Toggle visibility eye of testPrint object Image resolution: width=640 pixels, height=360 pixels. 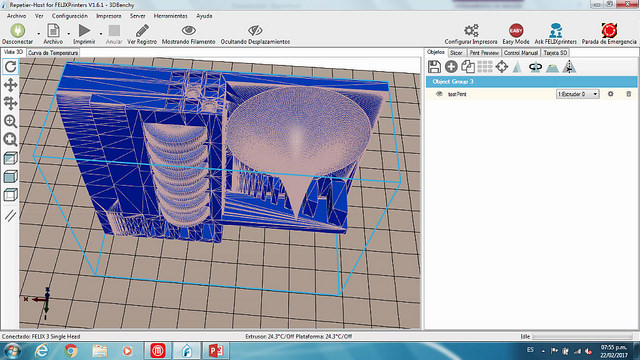[x=439, y=94]
